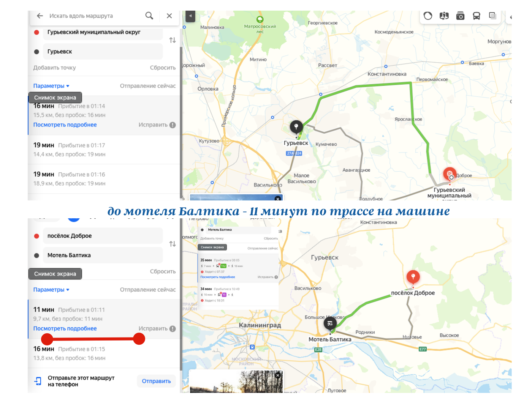Edit the Мотель Балтика destination field in side panel
Image resolution: width=532 pixels, height=410 pixels.
point(103,255)
